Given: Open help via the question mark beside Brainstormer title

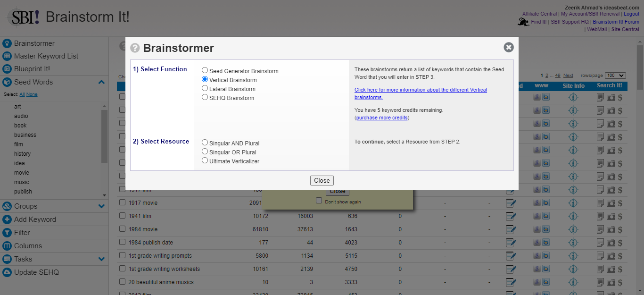Looking at the screenshot, I should coord(135,48).
